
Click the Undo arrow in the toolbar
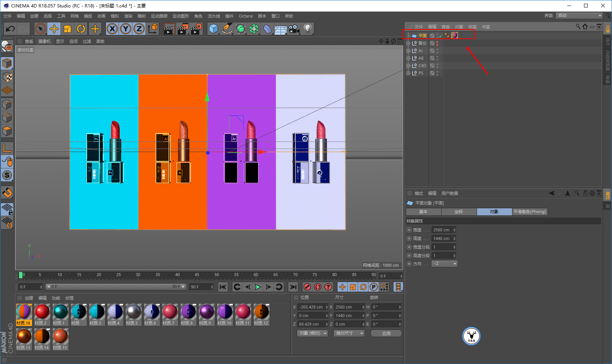click(10, 29)
